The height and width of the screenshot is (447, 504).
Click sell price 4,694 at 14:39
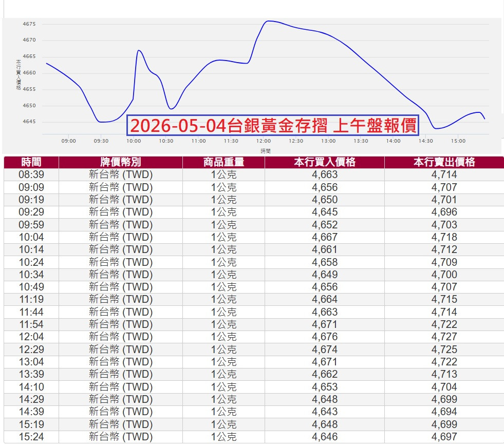coord(444,412)
